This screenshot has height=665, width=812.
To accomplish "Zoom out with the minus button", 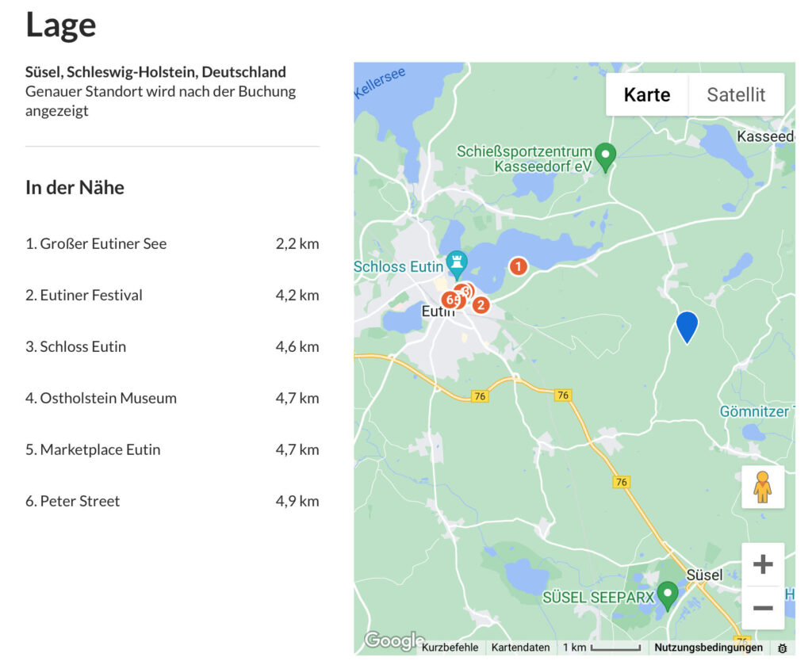I will click(x=762, y=608).
